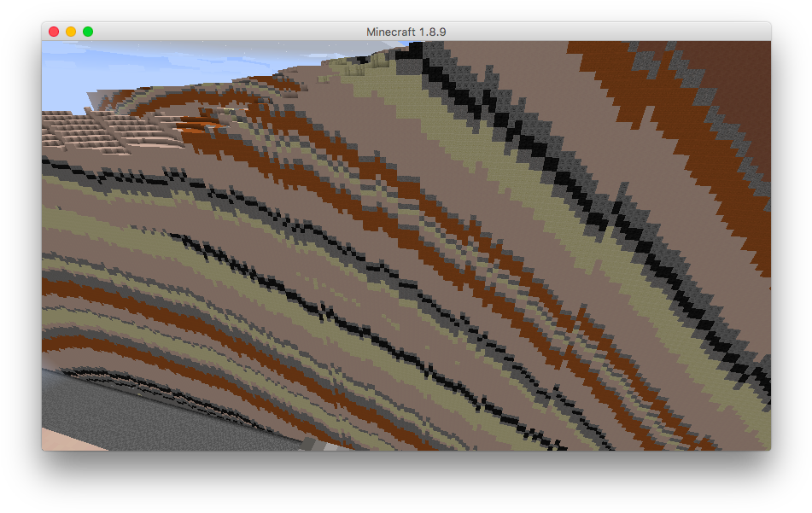
Task: Click the black desktop right of the game window
Action: 792,256
